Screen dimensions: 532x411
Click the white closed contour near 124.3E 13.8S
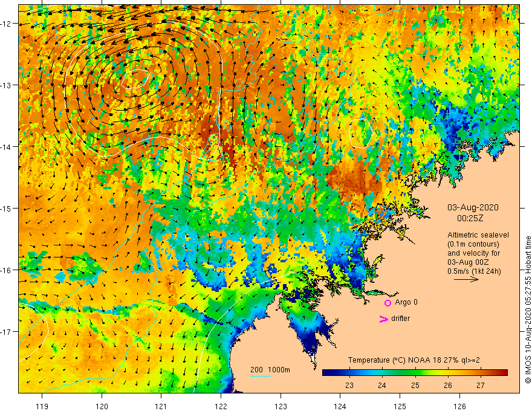pyautogui.click(x=361, y=133)
